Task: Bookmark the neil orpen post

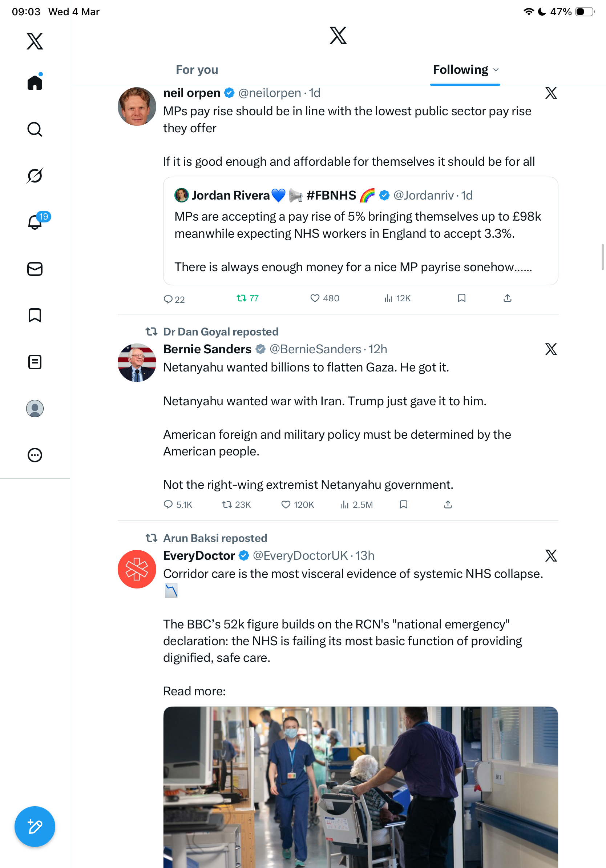Action: [461, 298]
